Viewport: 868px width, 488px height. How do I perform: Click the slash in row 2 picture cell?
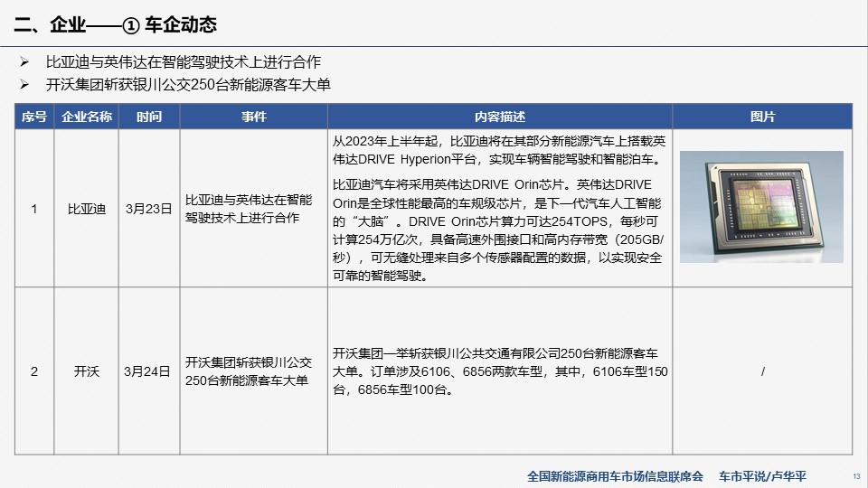pos(763,371)
